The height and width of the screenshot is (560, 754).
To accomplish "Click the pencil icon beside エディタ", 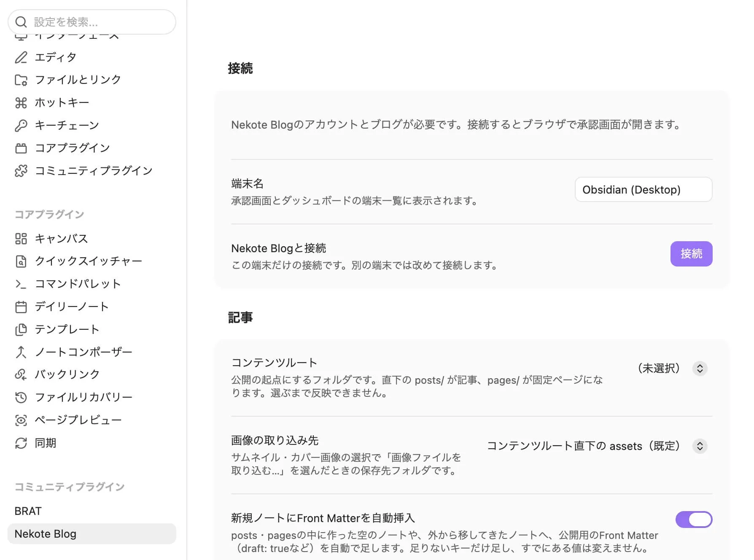I will pos(21,57).
